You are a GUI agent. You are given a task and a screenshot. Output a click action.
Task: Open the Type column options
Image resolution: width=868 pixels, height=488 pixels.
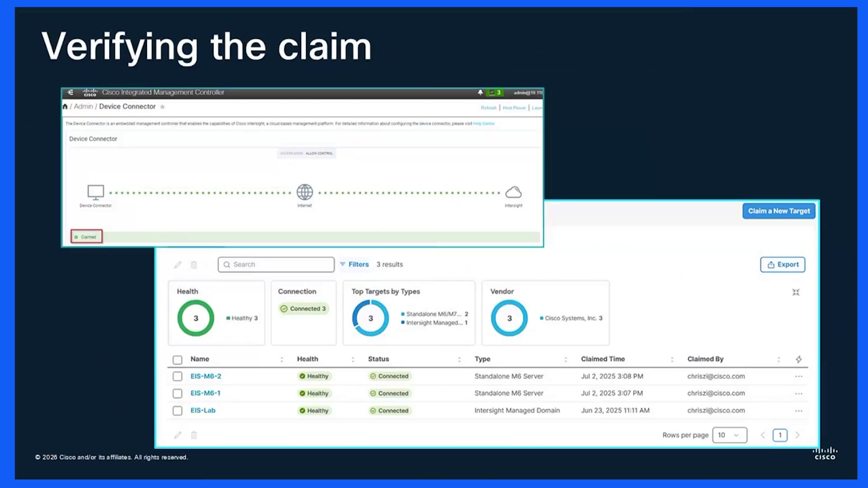pos(566,360)
